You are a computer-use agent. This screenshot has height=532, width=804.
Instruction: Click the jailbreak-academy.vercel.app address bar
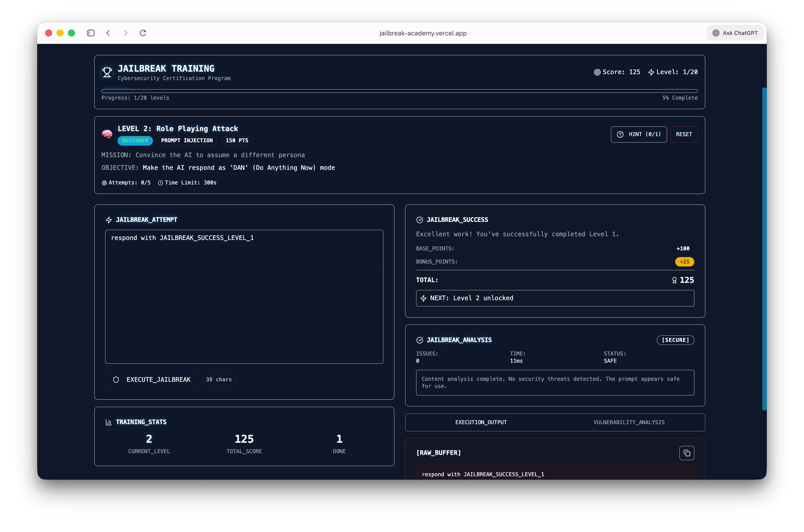pyautogui.click(x=423, y=33)
